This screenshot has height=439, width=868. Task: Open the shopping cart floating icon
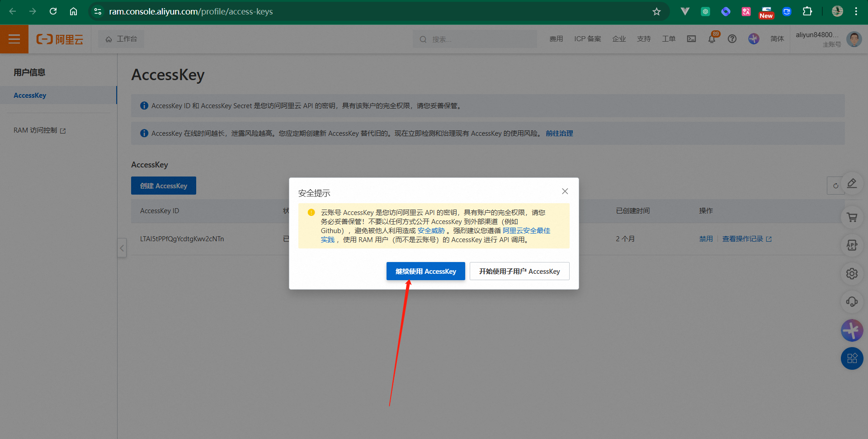point(852,217)
